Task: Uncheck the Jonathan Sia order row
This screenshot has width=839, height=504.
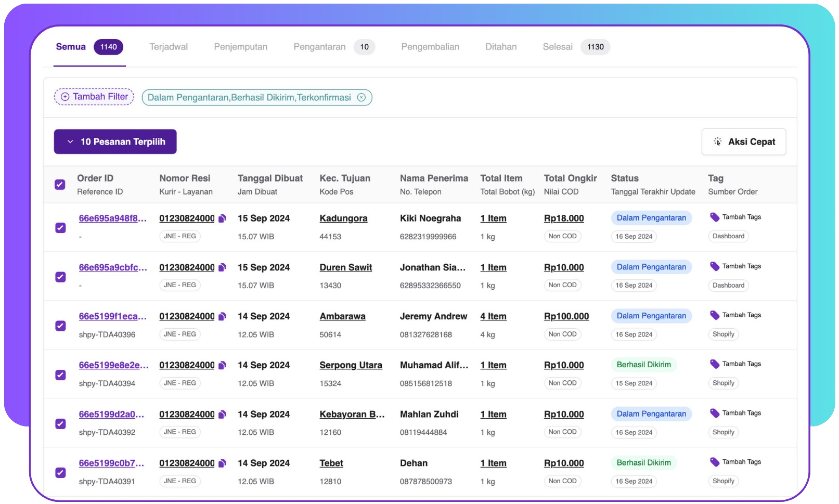Action: (x=60, y=277)
